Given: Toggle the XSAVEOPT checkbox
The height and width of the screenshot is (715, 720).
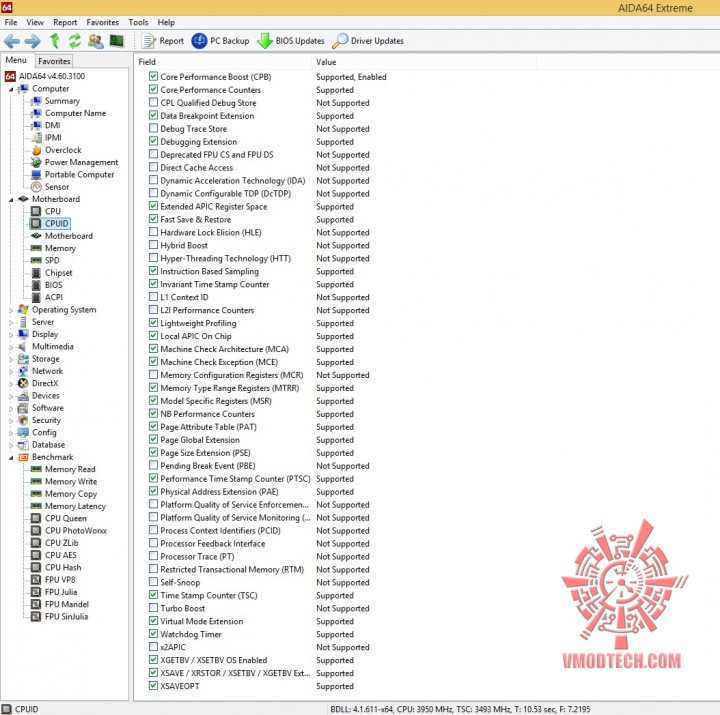Looking at the screenshot, I should (153, 685).
